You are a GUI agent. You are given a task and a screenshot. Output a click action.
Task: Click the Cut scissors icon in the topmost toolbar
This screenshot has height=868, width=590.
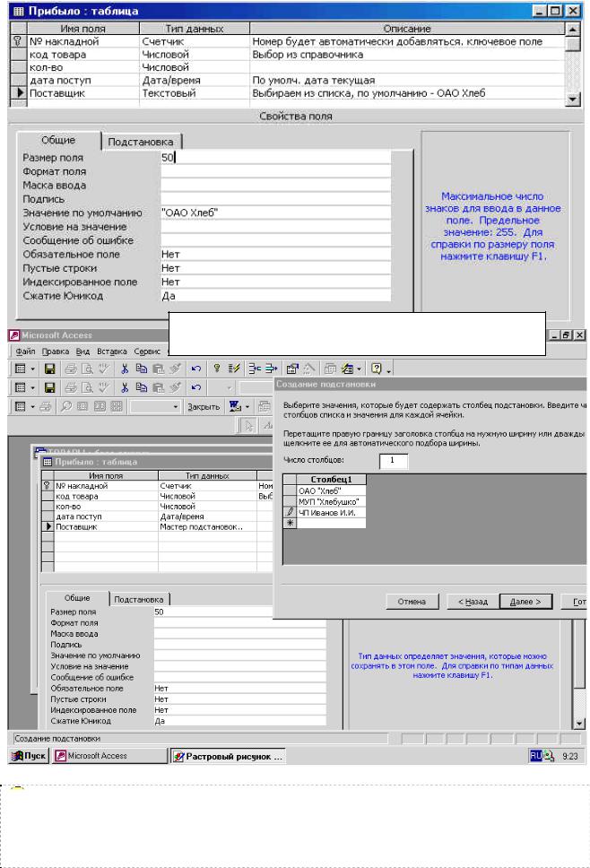[125, 369]
